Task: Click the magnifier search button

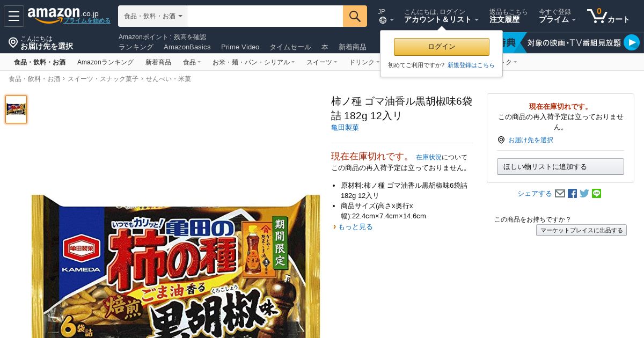Action: 355,16
